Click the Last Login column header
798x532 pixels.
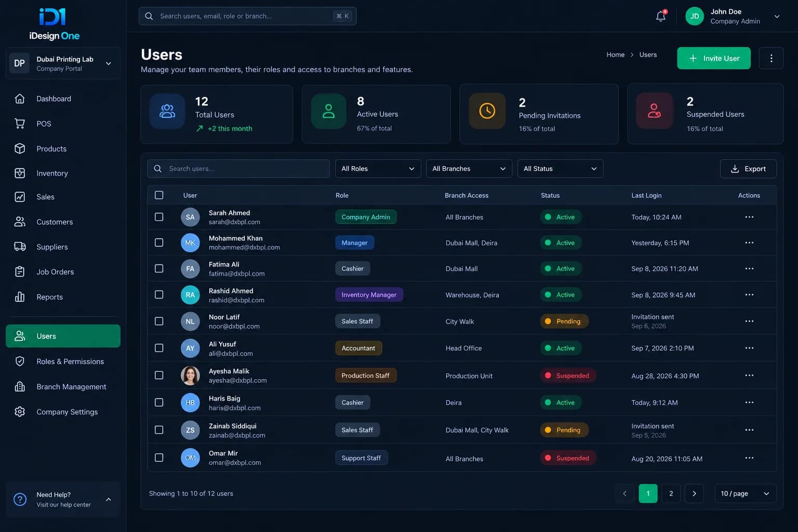646,195
